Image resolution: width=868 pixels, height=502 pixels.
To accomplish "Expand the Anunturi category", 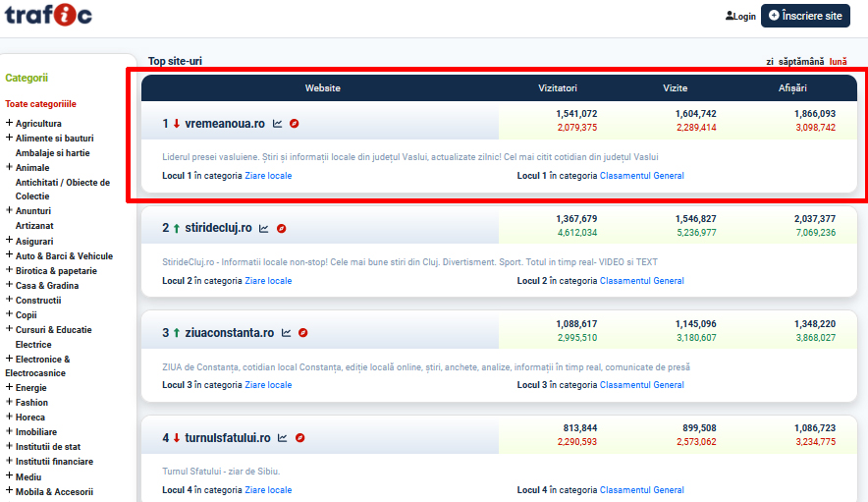I will 9,210.
